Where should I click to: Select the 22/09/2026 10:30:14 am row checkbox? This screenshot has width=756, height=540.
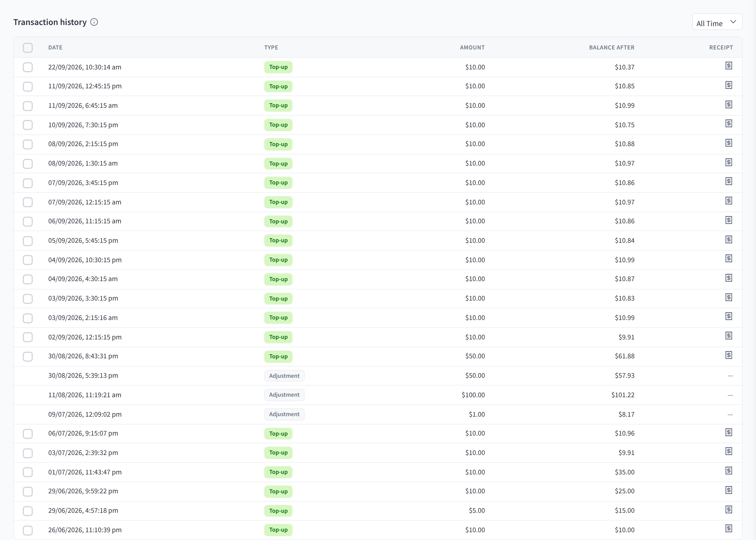(28, 67)
